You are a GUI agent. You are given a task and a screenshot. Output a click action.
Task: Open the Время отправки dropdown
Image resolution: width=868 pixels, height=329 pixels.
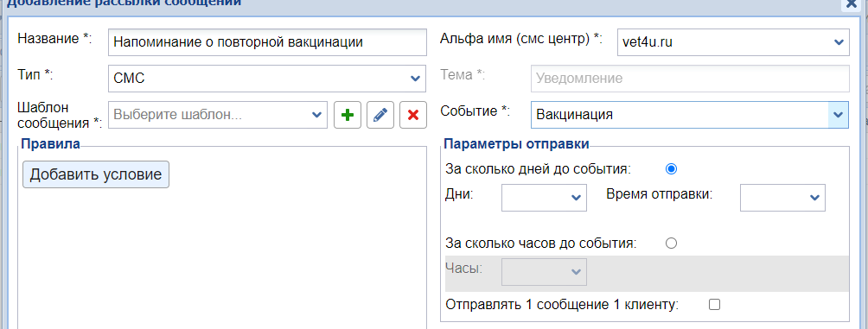click(782, 198)
